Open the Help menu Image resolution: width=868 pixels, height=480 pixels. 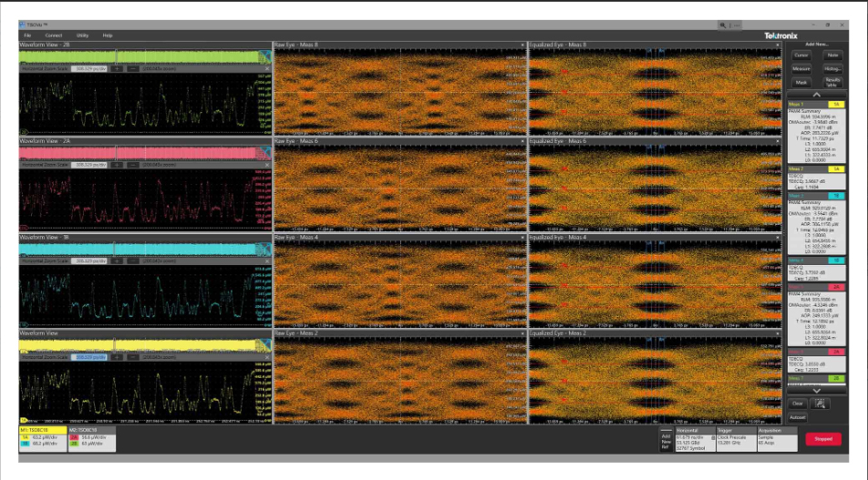108,36
